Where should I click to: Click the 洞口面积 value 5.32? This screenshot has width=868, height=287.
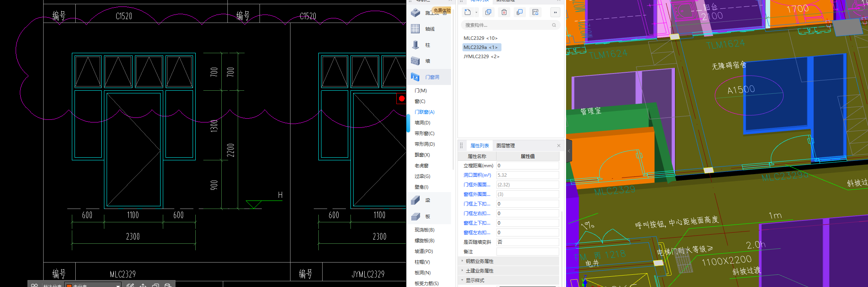coord(527,175)
